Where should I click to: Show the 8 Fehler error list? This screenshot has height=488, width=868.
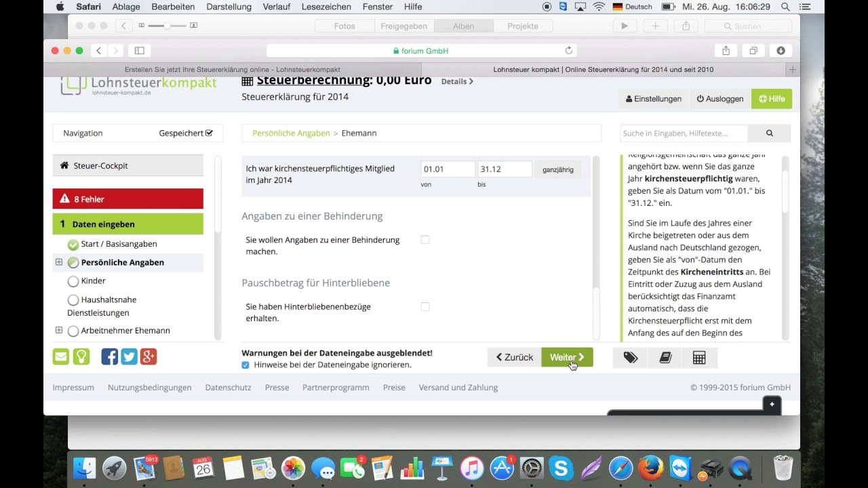[127, 199]
